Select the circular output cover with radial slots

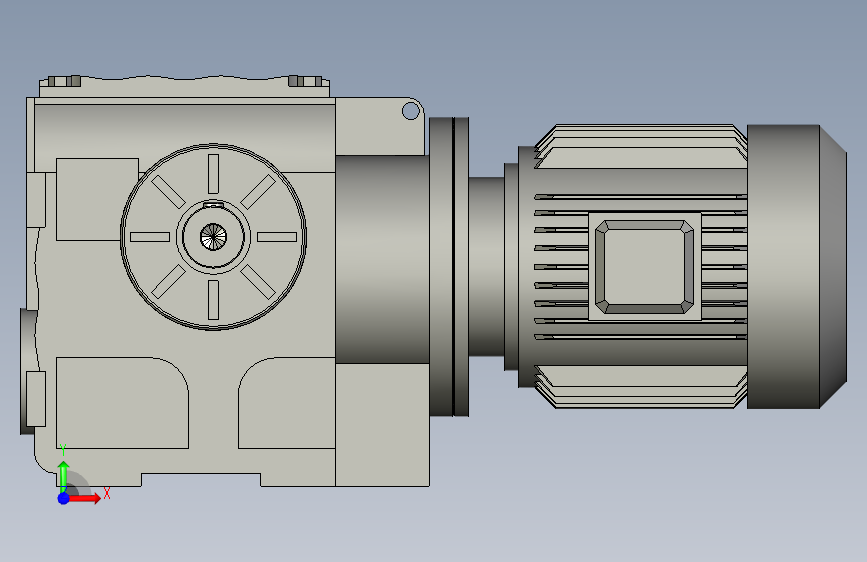tap(213, 237)
